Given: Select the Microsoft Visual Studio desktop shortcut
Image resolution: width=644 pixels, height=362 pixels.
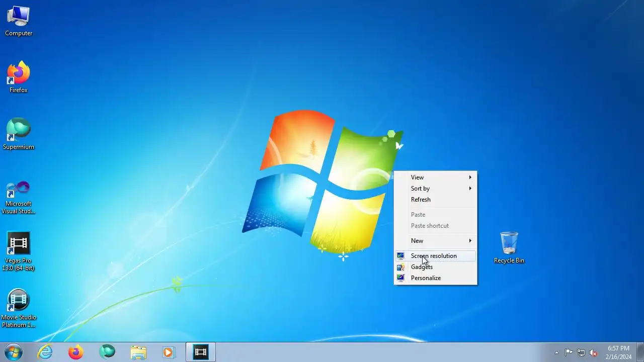Looking at the screenshot, I should [19, 197].
